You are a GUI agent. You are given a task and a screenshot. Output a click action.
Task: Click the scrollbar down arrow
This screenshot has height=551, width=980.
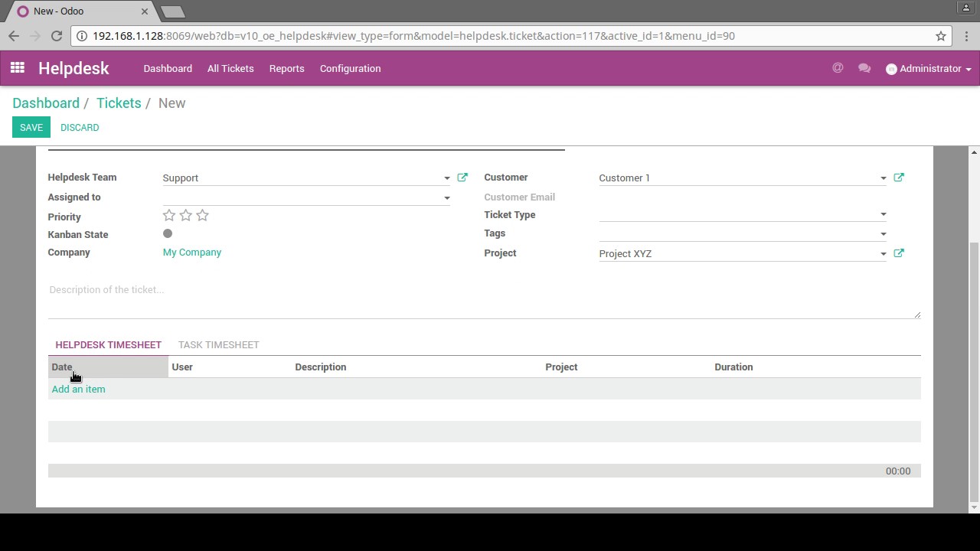(974, 507)
